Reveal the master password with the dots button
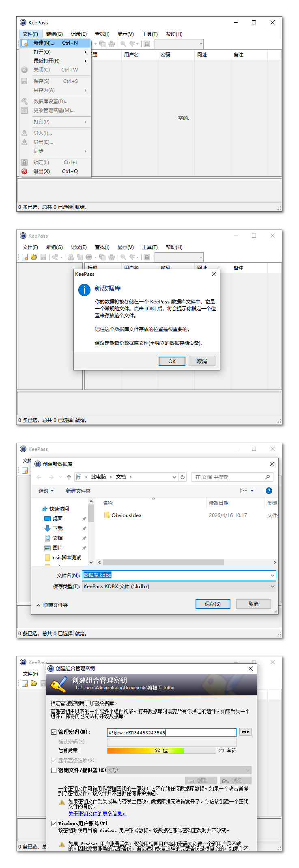 tap(245, 732)
